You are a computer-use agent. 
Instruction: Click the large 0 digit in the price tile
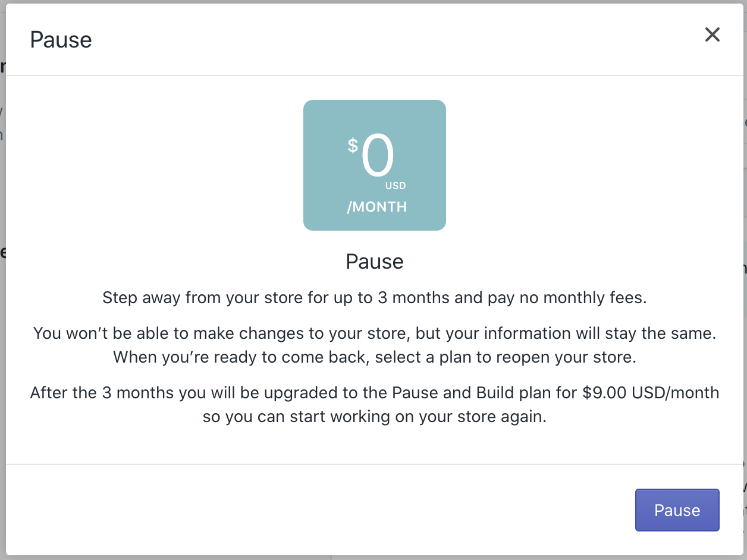(378, 156)
